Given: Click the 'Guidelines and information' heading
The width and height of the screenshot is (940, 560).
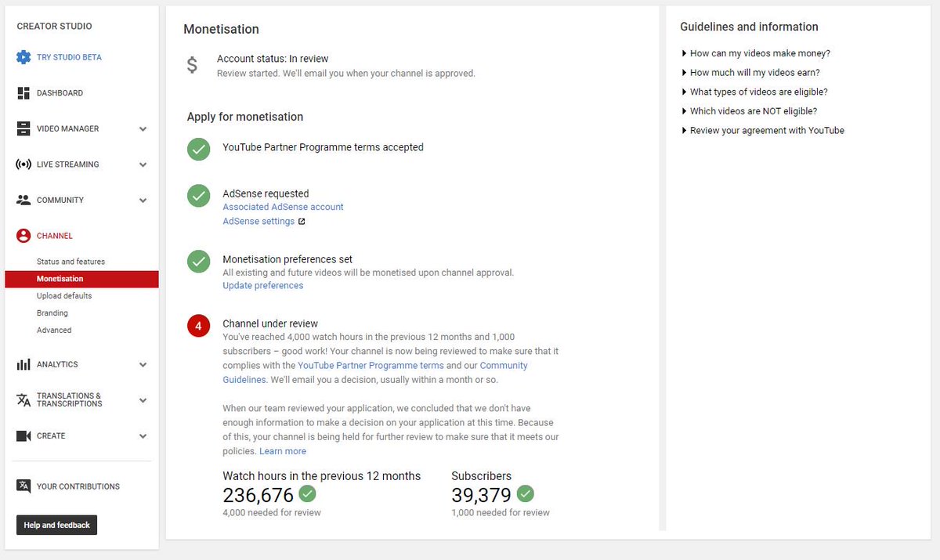Looking at the screenshot, I should click(749, 27).
